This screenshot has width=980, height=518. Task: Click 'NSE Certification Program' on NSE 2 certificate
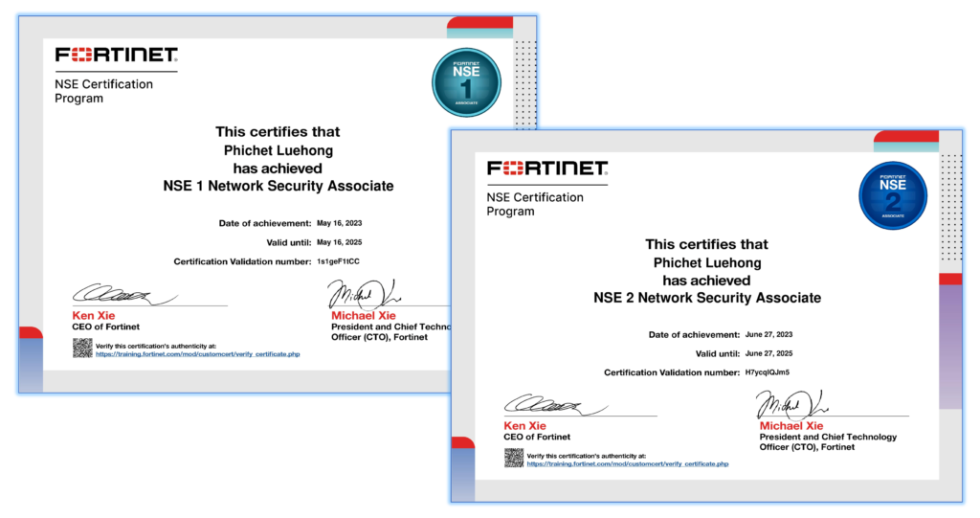535,204
